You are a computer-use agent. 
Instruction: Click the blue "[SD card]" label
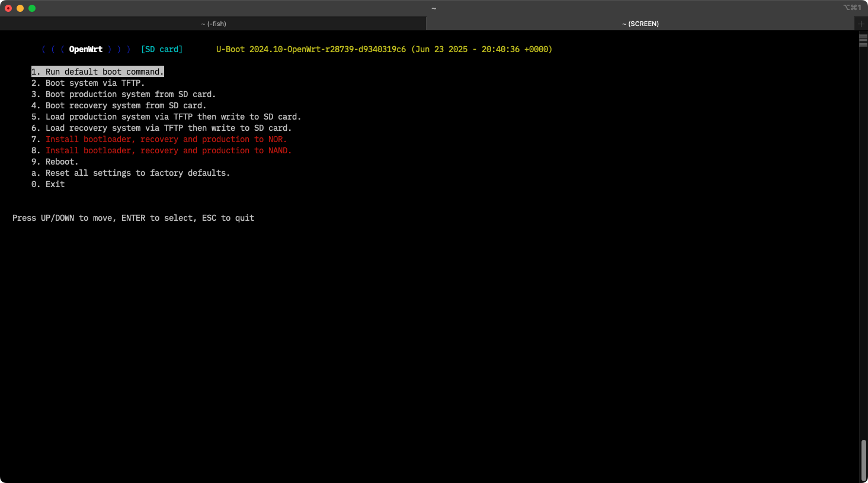coord(162,49)
